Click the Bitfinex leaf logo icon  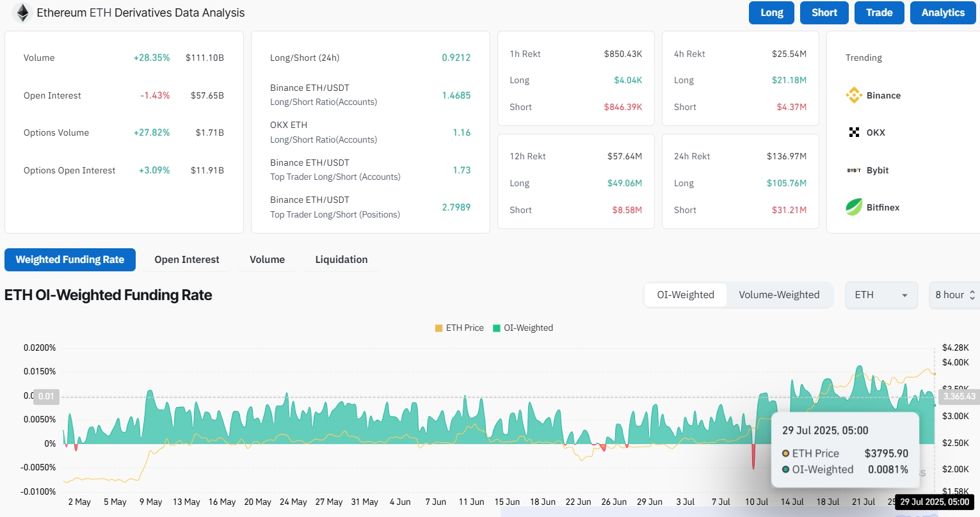854,207
